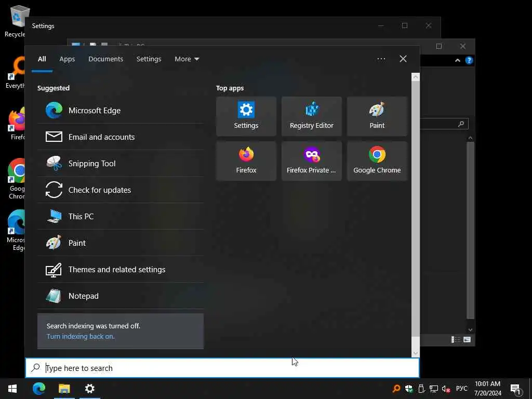Click the muted volume tray icon

pos(446,389)
